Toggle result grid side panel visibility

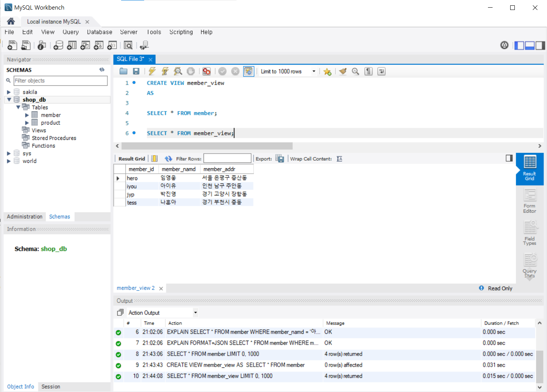[509, 158]
